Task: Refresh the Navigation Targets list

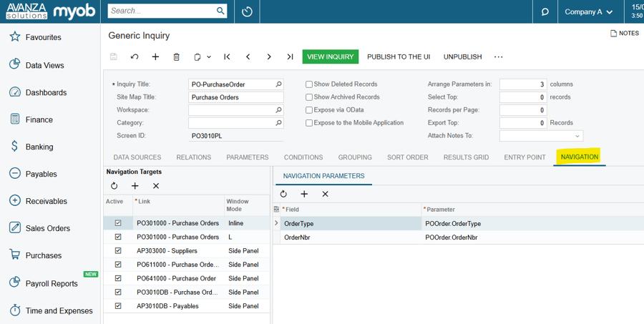Action: [x=114, y=186]
